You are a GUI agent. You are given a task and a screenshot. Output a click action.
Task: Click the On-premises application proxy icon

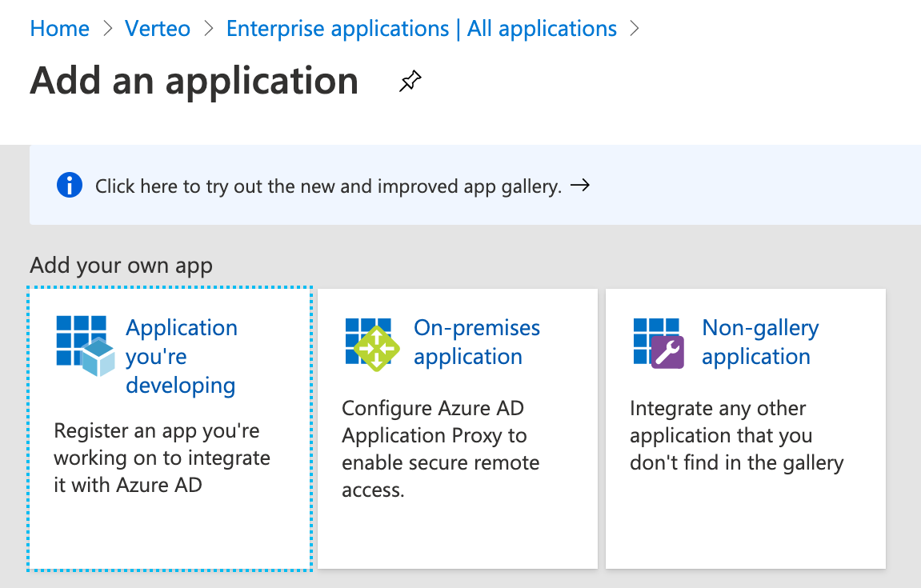click(x=372, y=345)
